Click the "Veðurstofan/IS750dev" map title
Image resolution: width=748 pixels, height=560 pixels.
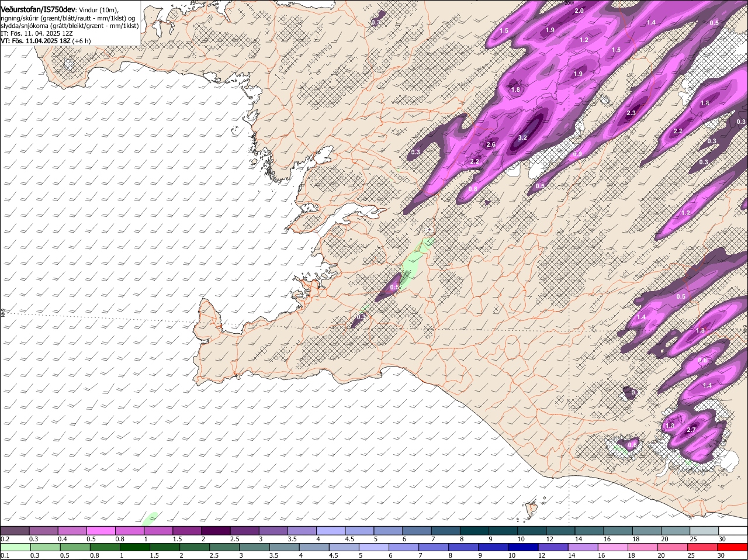pyautogui.click(x=38, y=10)
